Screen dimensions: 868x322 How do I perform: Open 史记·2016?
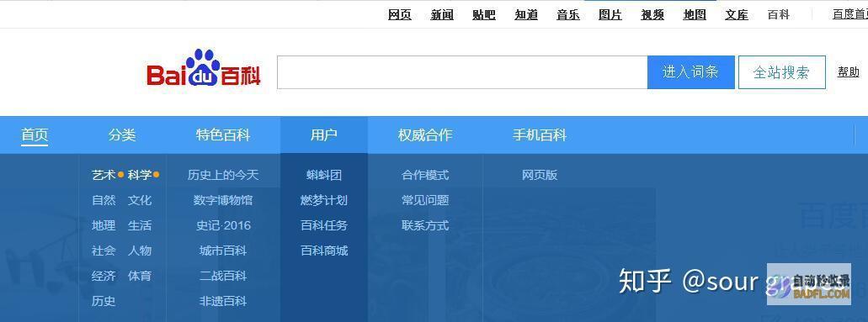[x=223, y=225]
